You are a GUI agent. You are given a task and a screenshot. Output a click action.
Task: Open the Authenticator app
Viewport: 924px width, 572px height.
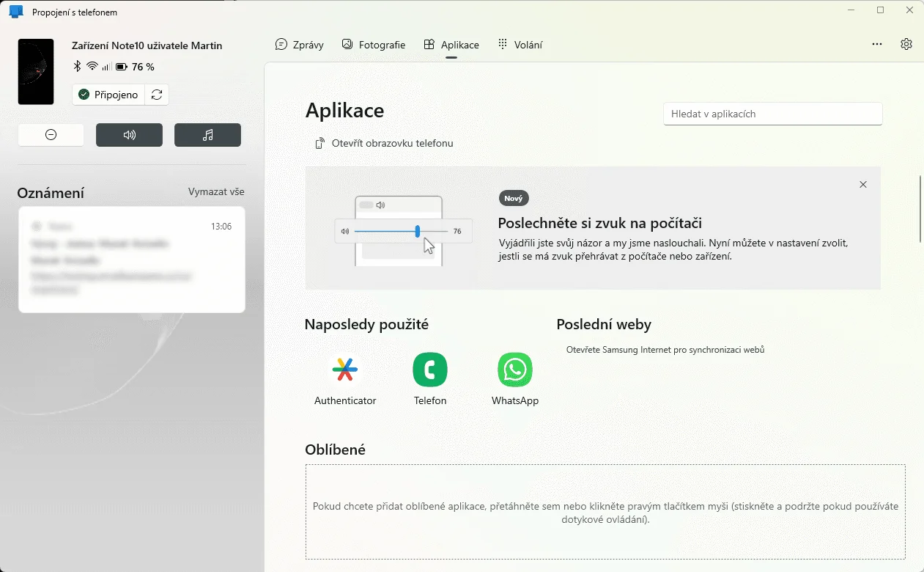click(x=345, y=379)
